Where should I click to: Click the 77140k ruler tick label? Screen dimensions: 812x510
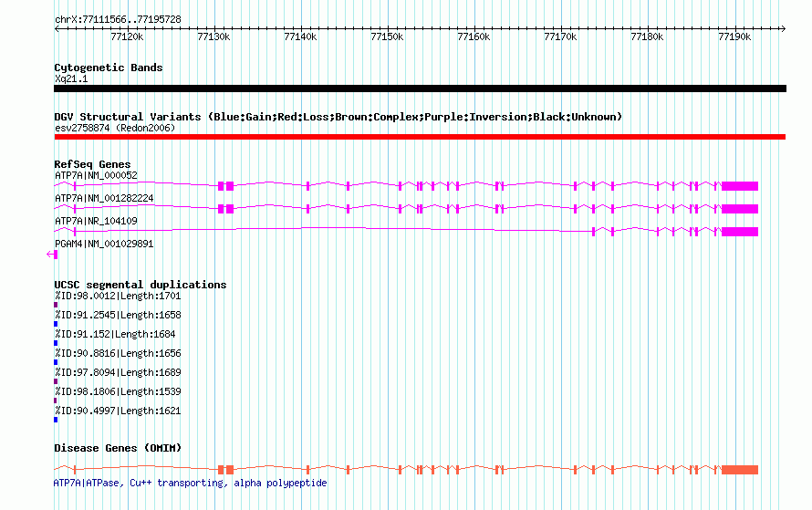click(300, 36)
